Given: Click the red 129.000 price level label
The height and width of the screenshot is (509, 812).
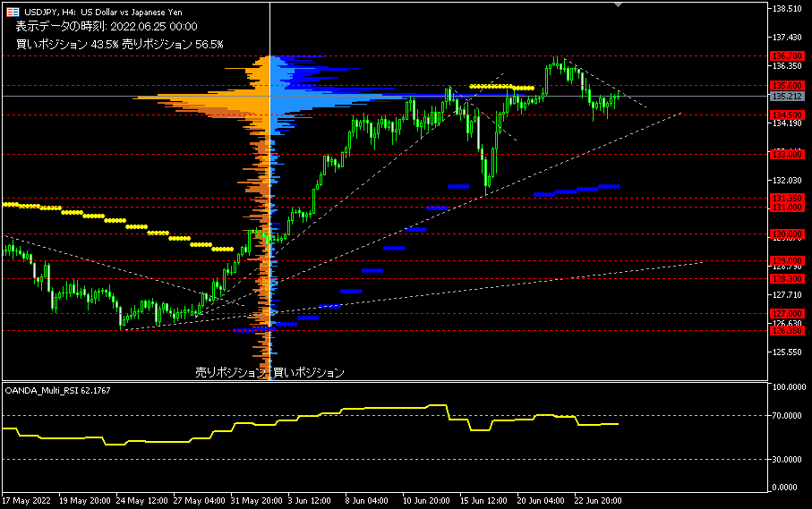Looking at the screenshot, I should pyautogui.click(x=787, y=260).
